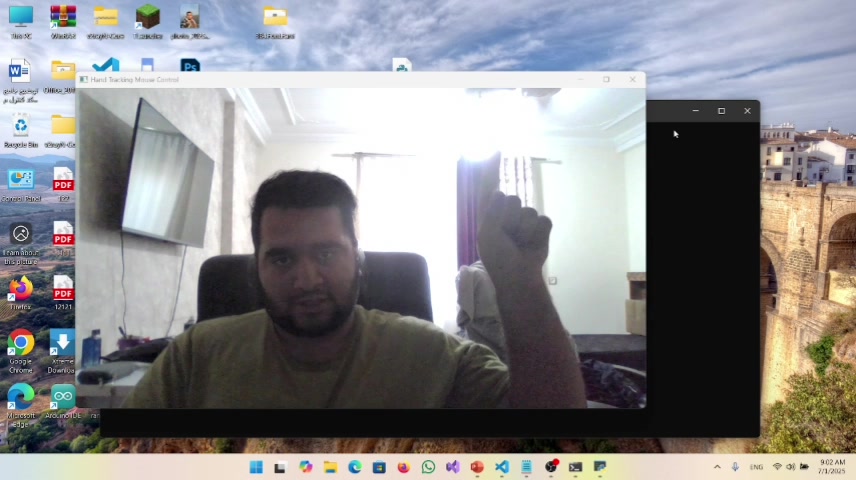Open the Photoshop desktop shortcut
Image resolution: width=856 pixels, height=480 pixels.
(190, 66)
